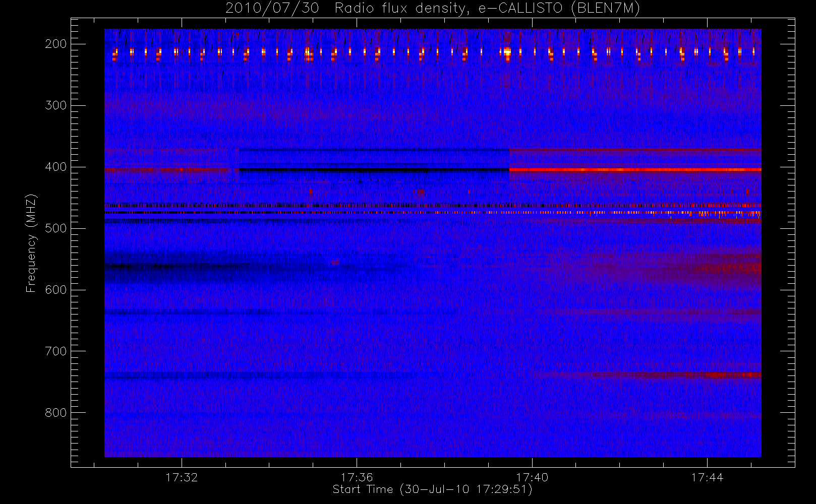Click the 17:40 time tick label
816x504 pixels.
tap(532, 477)
